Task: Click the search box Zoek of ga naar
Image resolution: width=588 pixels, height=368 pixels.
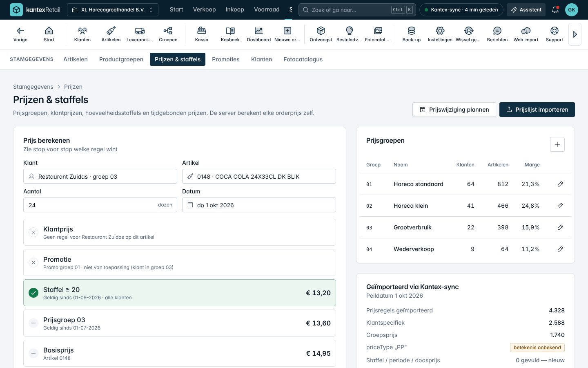Action: [x=357, y=10]
